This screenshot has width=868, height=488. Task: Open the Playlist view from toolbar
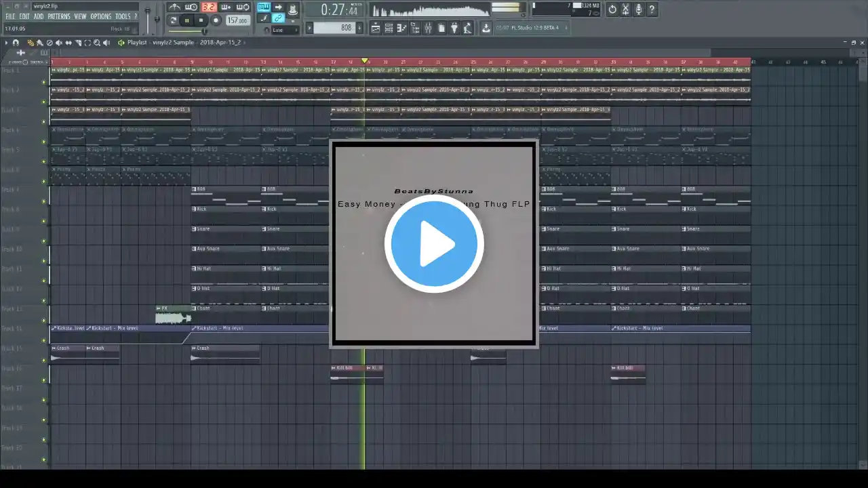tap(376, 28)
